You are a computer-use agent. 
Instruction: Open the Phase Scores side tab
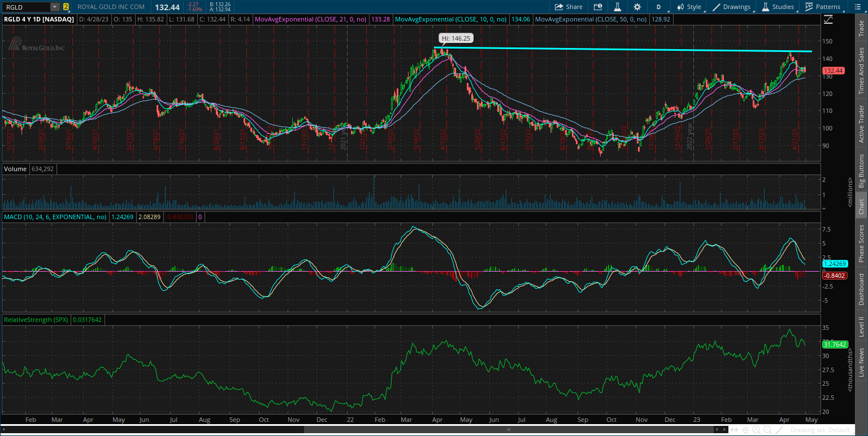[861, 243]
